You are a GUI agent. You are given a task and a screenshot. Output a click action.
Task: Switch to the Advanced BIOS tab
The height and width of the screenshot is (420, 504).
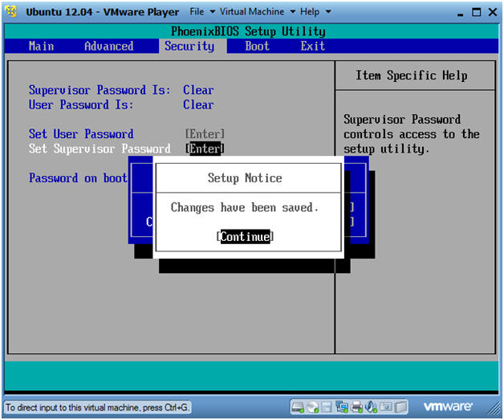(x=108, y=46)
